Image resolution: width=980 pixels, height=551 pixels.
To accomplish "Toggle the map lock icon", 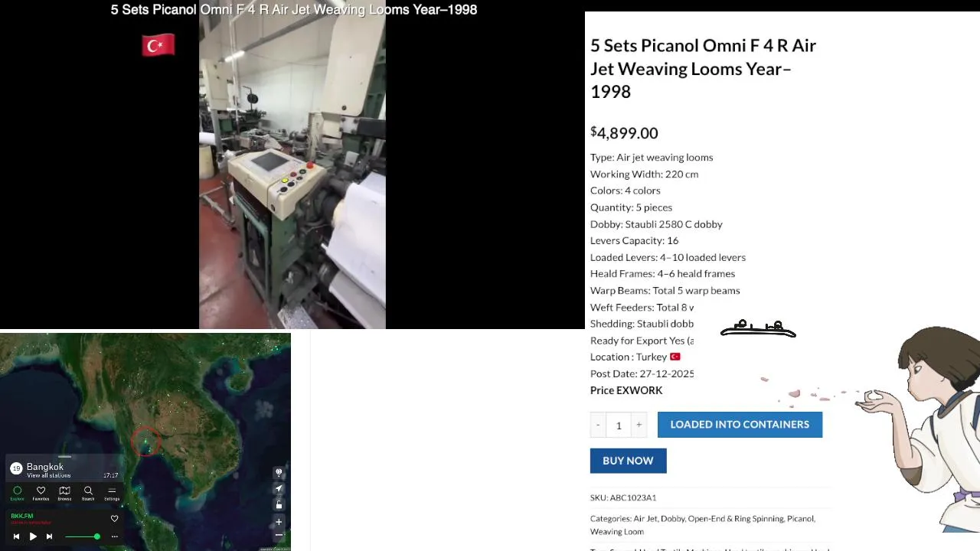I will 279,504.
